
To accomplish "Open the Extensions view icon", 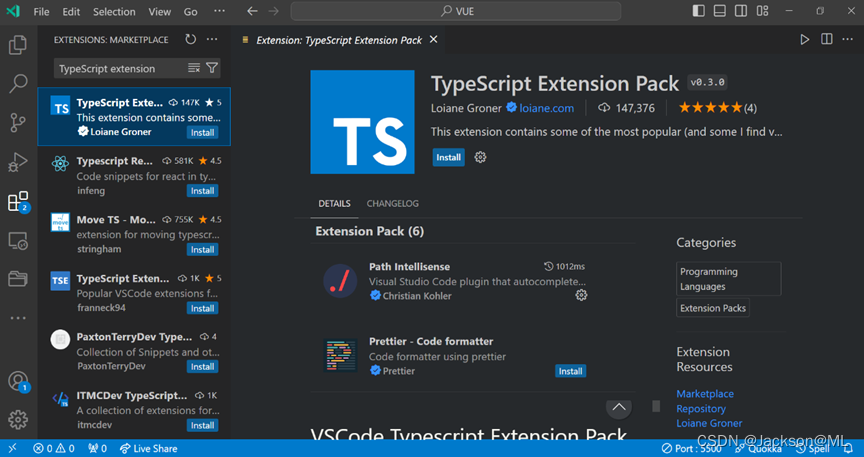I will tap(18, 202).
